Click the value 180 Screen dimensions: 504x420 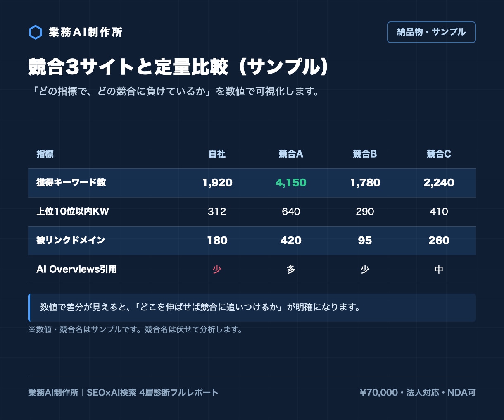[217, 241]
